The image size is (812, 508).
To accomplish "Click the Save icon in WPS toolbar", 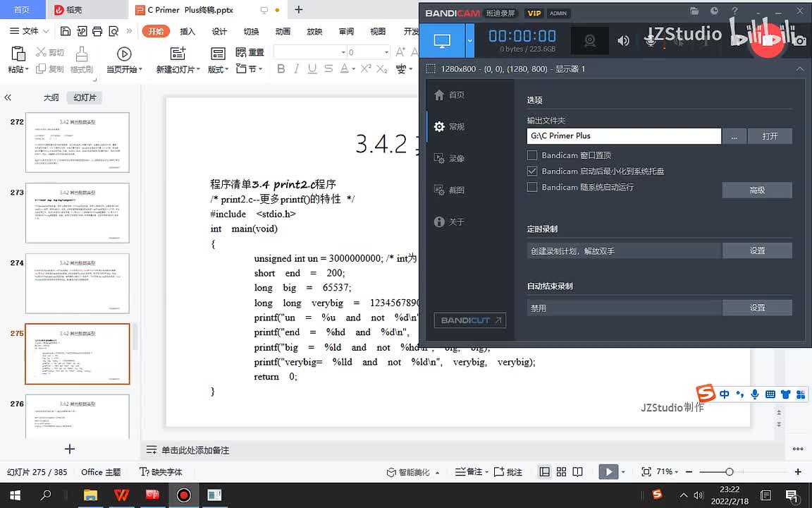I will (x=66, y=31).
